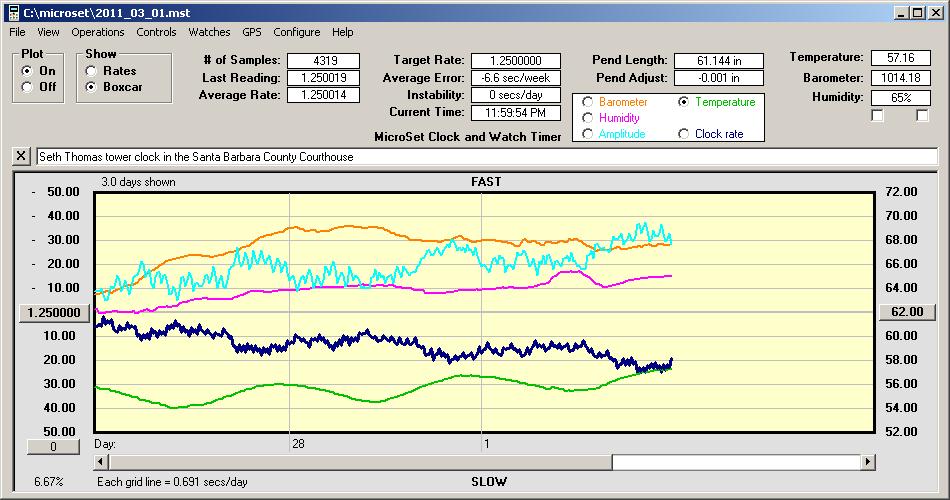Click the 0 button below the left axis
Screen dimensions: 950x500
(52, 447)
